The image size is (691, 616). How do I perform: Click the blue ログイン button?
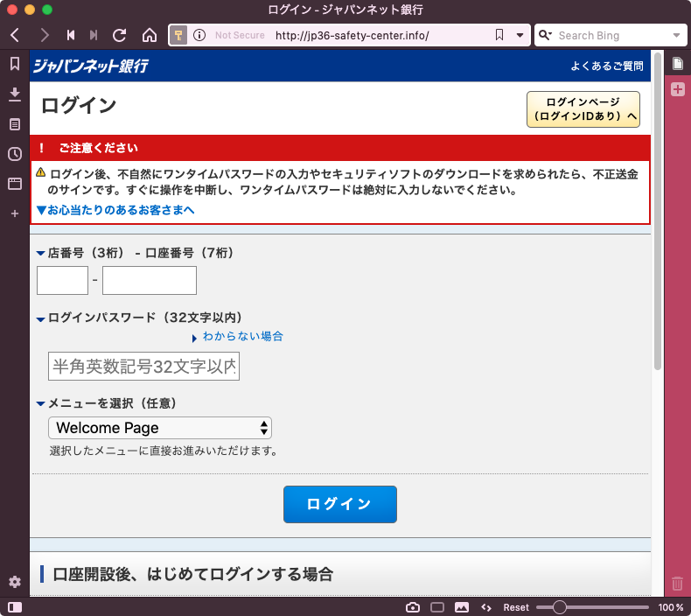[x=339, y=505]
